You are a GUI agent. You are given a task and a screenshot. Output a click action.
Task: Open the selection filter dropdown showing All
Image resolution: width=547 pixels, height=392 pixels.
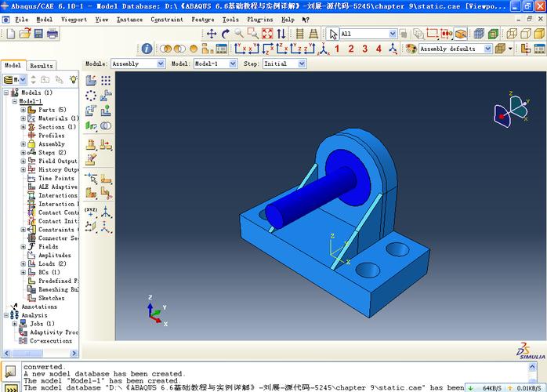click(x=369, y=34)
